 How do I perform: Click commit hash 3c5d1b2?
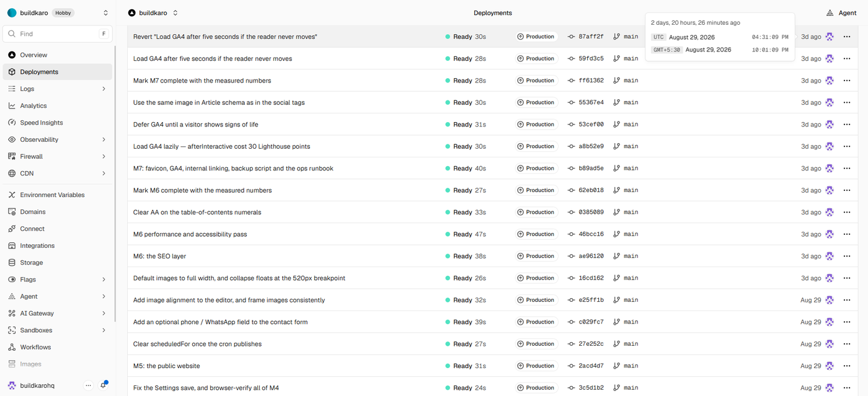591,388
